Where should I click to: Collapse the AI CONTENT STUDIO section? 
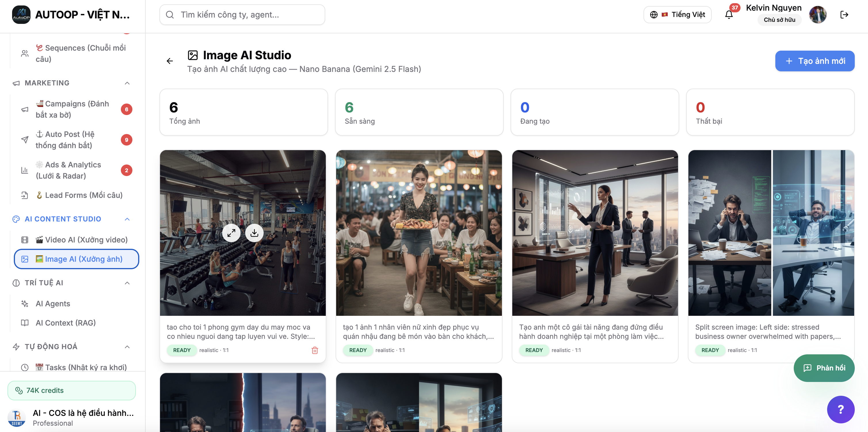click(x=127, y=219)
